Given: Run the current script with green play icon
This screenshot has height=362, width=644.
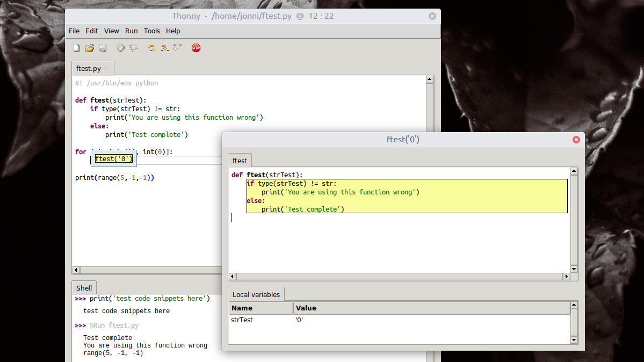Looking at the screenshot, I should click(120, 48).
